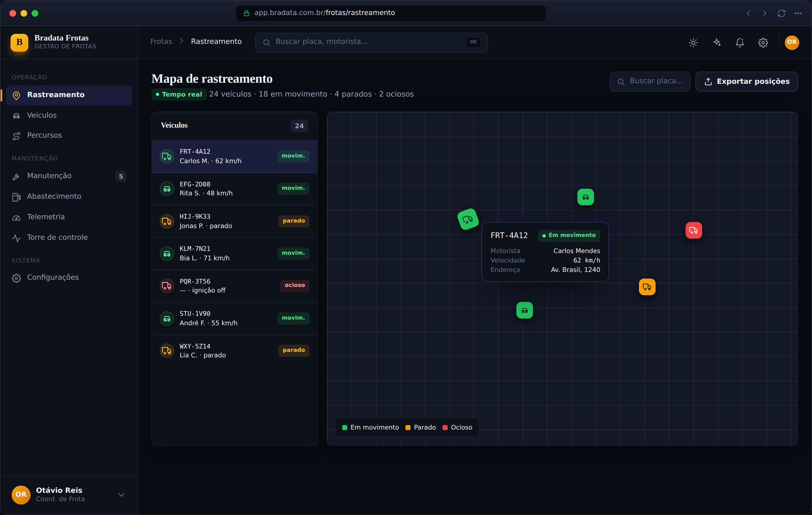
Task: Toggle the Ocioso legend color swatch
Action: click(445, 428)
